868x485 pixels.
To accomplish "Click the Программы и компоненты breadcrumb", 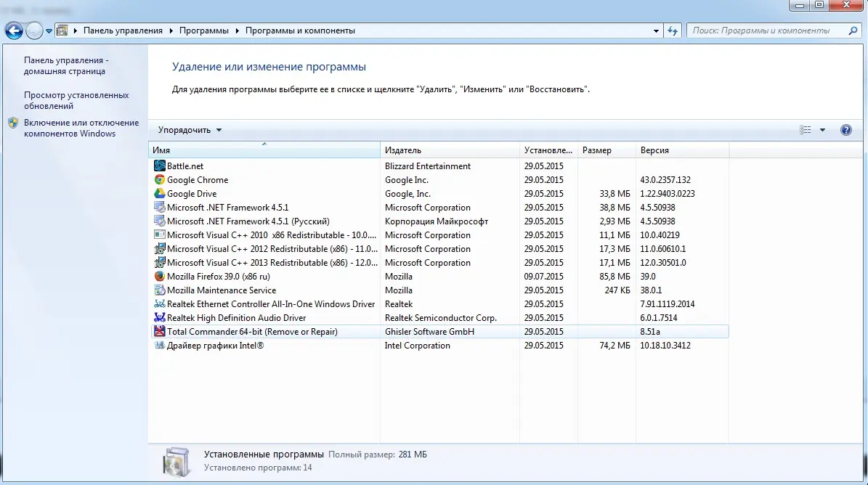I will [300, 31].
